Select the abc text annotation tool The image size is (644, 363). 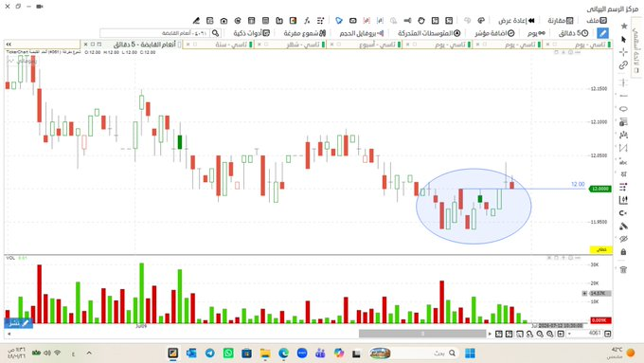point(623,162)
